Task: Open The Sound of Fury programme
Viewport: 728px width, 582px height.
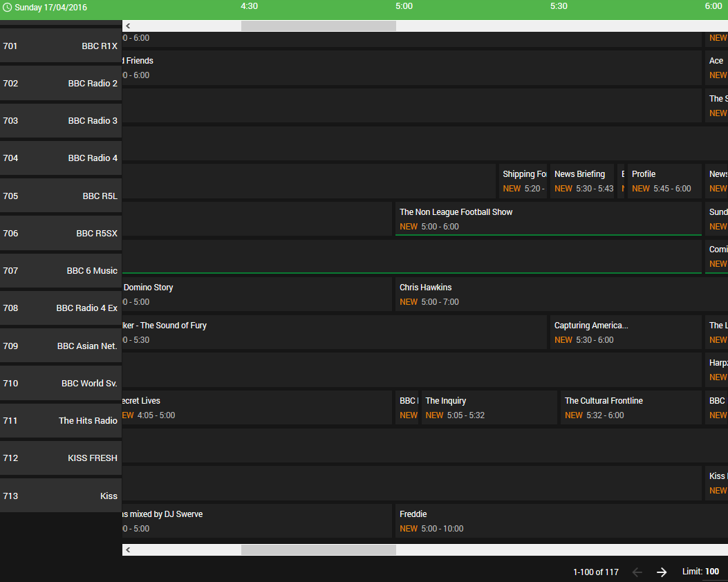Action: tap(335, 332)
